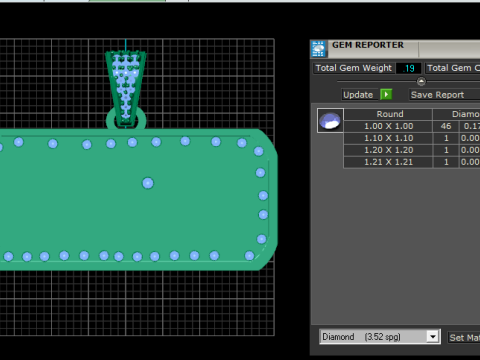Select the round gem shape thumbnail
The height and width of the screenshot is (360, 480).
pyautogui.click(x=330, y=121)
